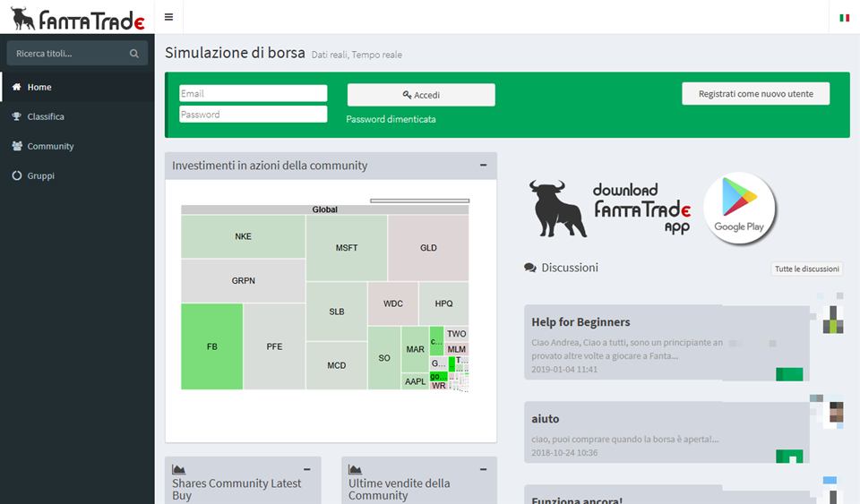
Task: Open the Funziona ancora! discussion
Action: [577, 500]
